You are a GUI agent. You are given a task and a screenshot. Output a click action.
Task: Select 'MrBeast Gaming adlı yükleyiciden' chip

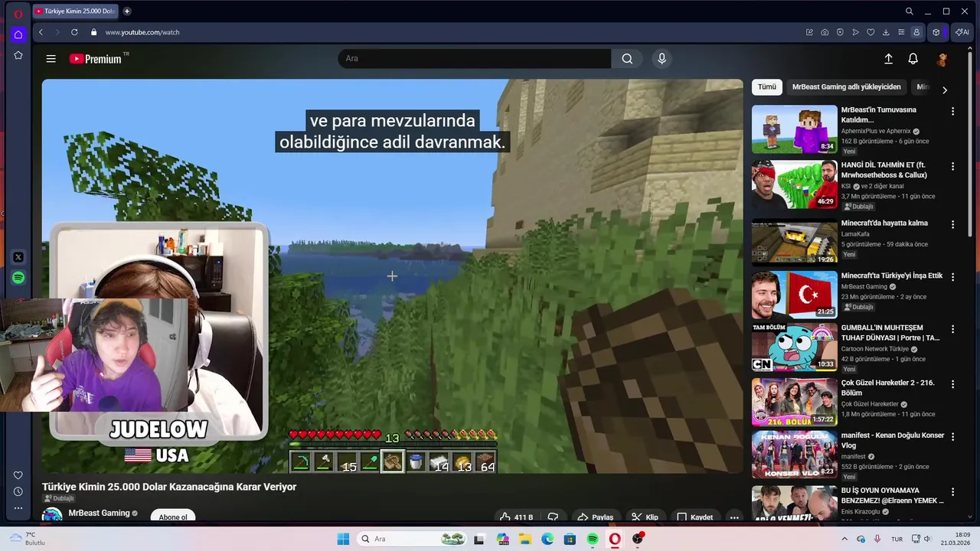pyautogui.click(x=846, y=87)
